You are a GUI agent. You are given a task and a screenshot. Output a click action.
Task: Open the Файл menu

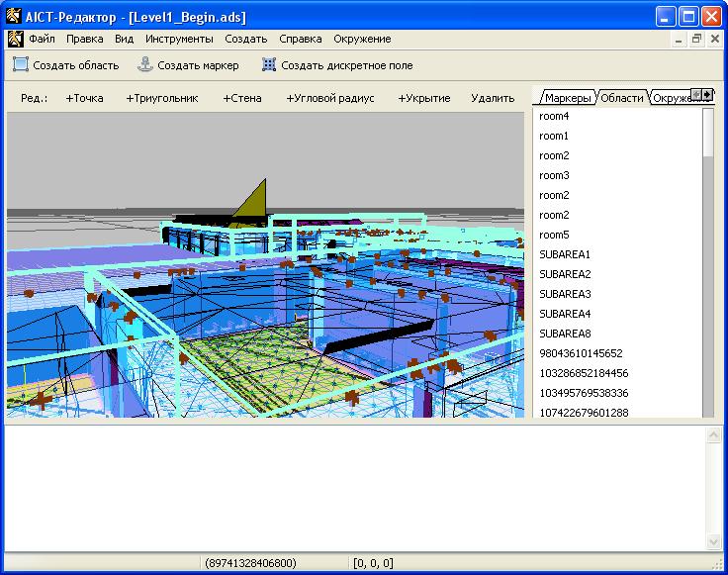[x=42, y=40]
